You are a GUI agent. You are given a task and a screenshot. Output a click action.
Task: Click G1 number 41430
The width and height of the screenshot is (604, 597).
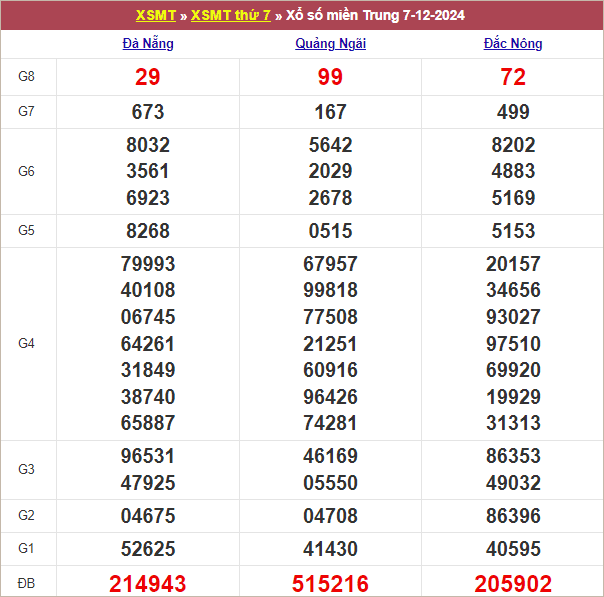(x=331, y=548)
